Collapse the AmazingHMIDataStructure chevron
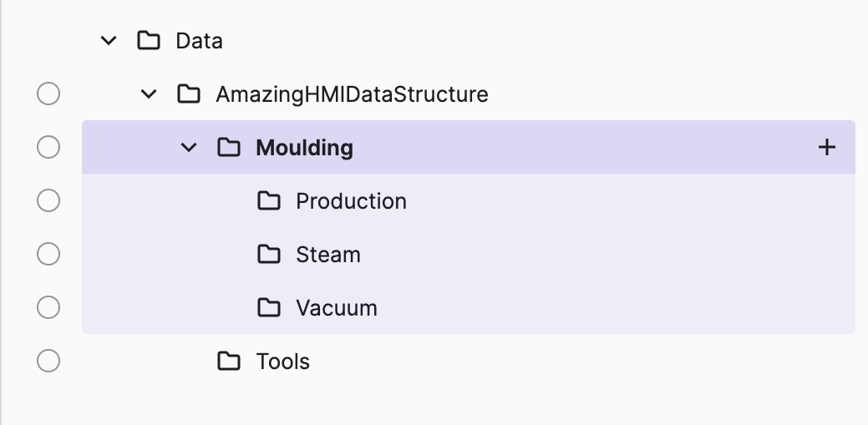The height and width of the screenshot is (425, 868). click(x=149, y=94)
